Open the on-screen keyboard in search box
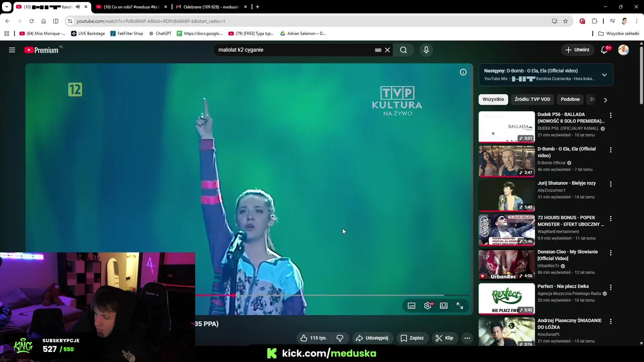This screenshot has width=644, height=362. 378,50
